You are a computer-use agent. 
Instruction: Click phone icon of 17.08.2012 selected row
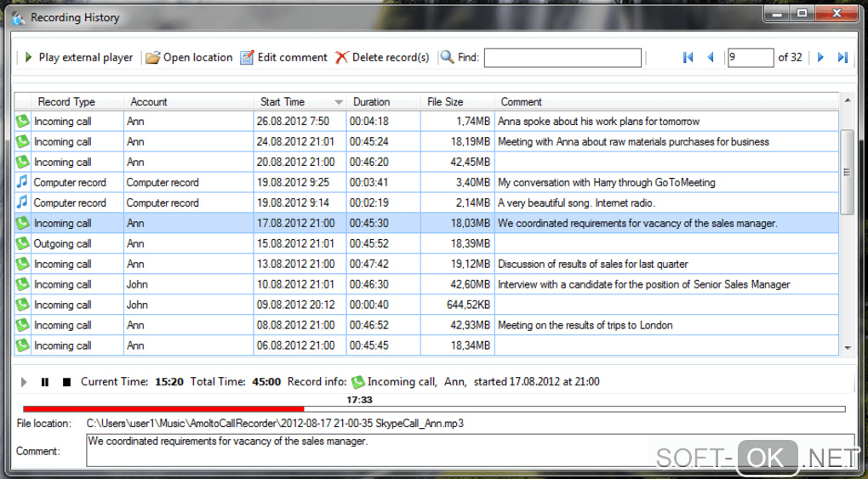[x=22, y=223]
